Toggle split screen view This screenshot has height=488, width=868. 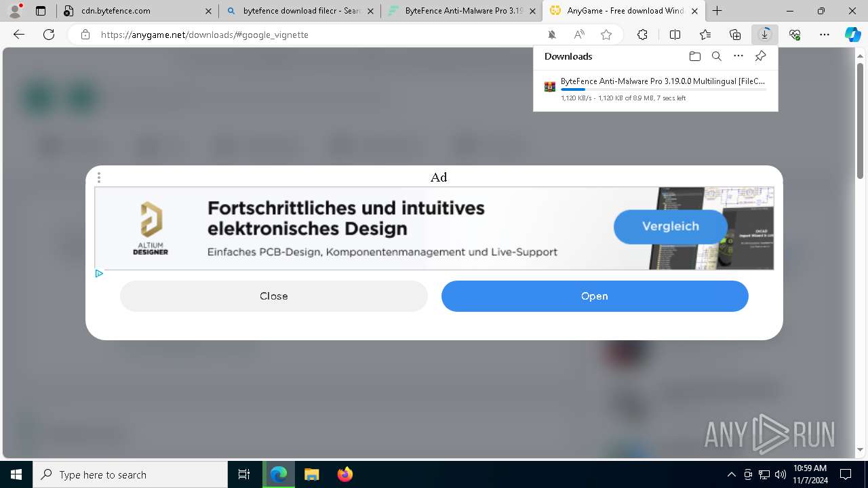point(675,35)
